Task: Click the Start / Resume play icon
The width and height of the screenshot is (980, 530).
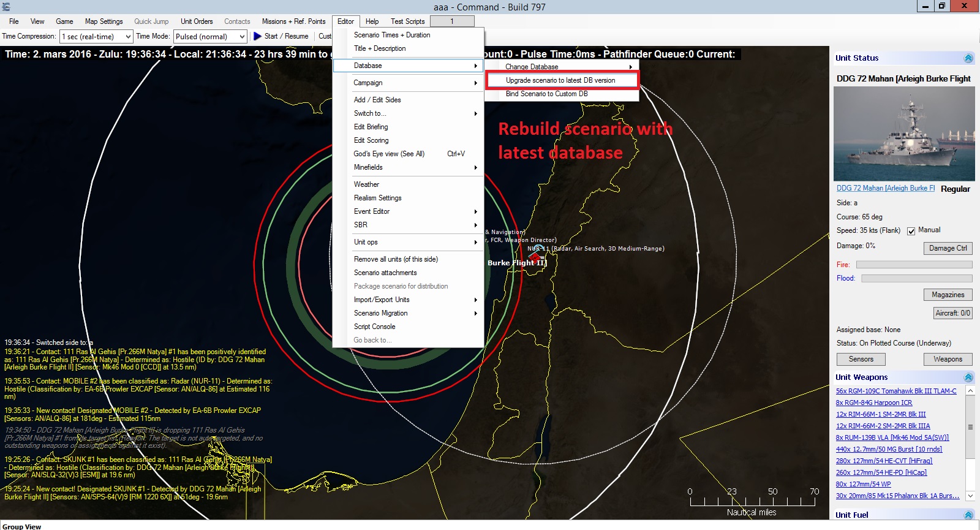Action: [x=257, y=36]
